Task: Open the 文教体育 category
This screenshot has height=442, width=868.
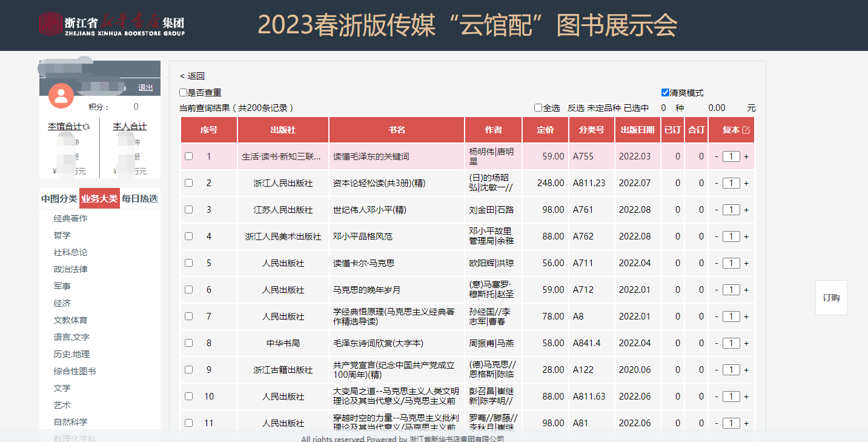Action: (70, 320)
